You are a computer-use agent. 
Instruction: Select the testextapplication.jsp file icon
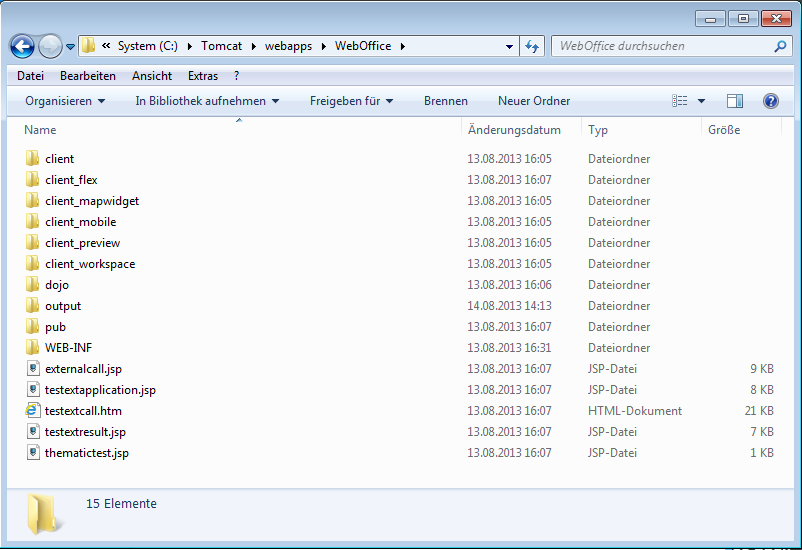[33, 389]
